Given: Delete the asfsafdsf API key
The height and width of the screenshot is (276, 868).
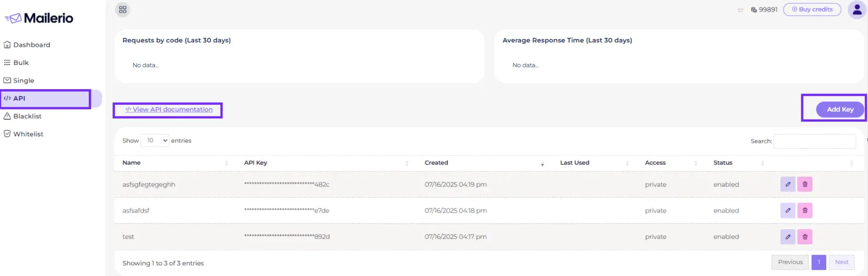Looking at the screenshot, I should (804, 211).
